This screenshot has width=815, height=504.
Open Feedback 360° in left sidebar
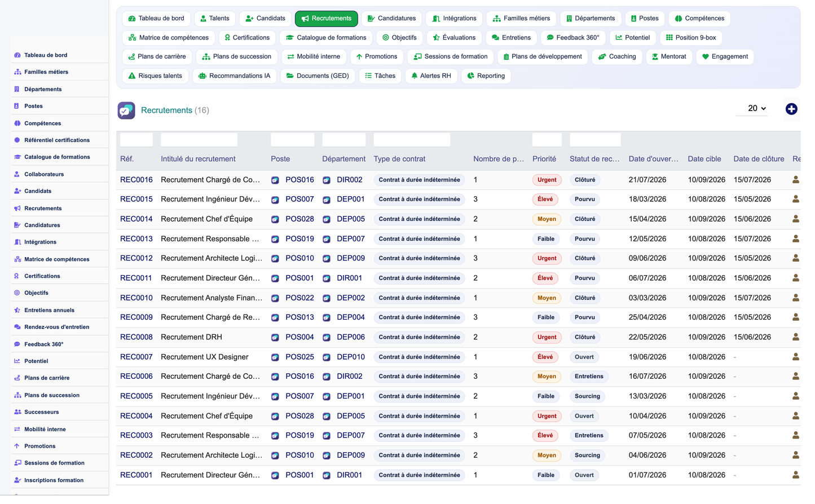click(44, 344)
